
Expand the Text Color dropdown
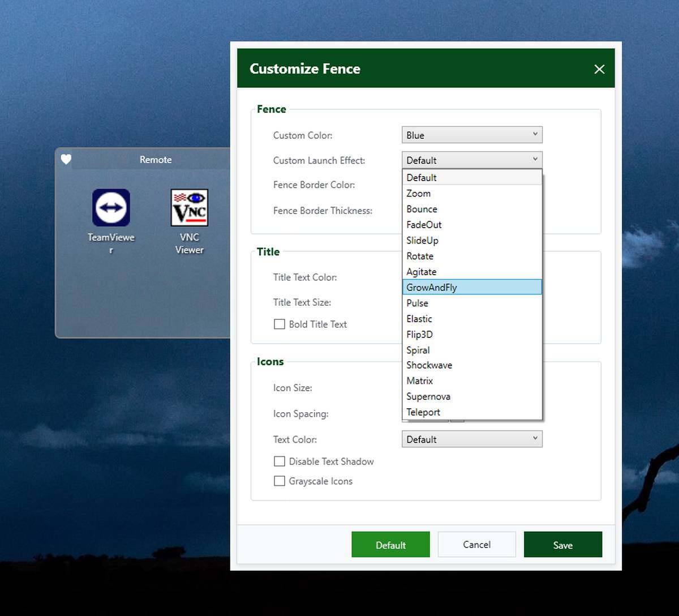coord(472,439)
